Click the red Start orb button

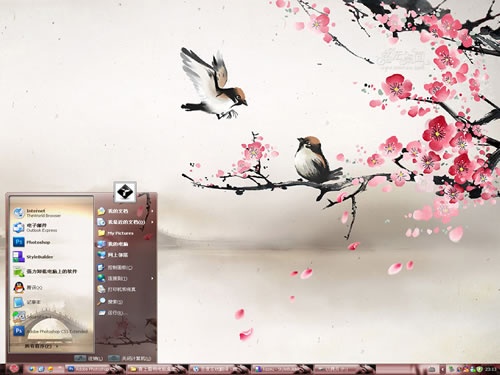[x=14, y=369]
